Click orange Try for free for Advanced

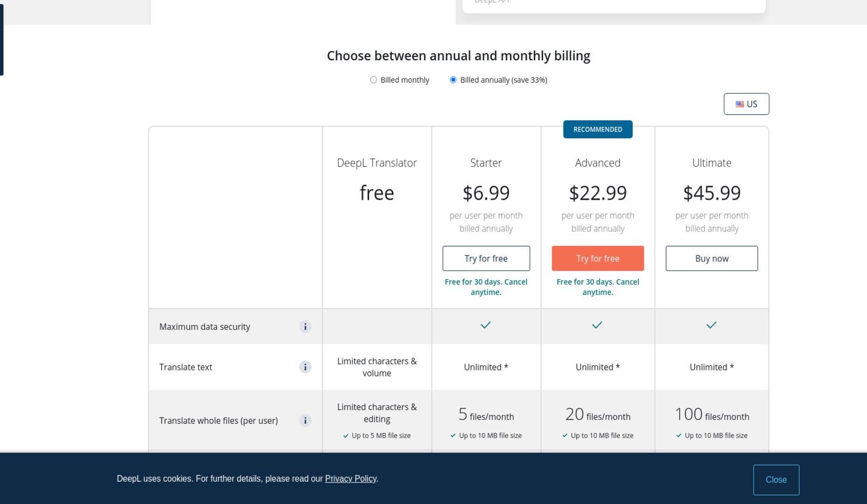coord(598,259)
